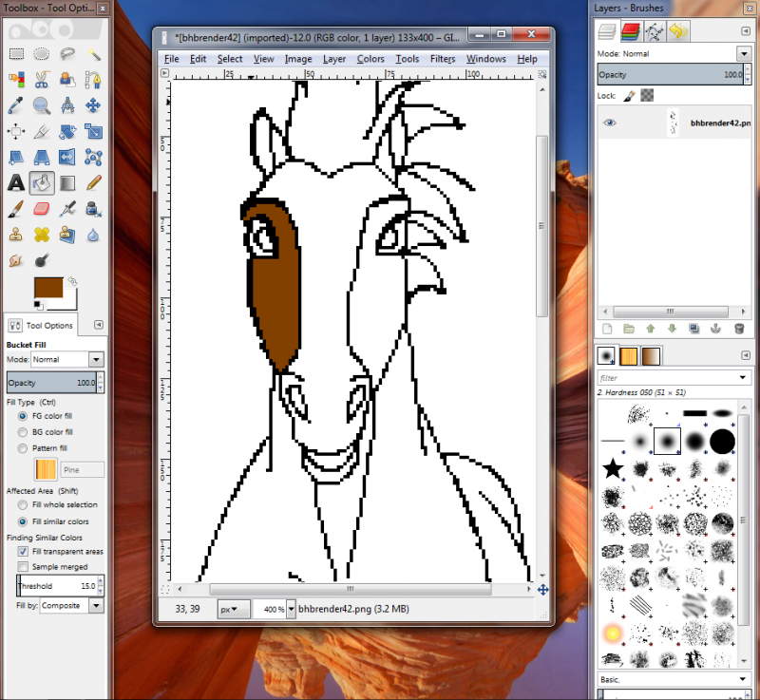This screenshot has height=700, width=760.
Task: Create a new layer button
Action: [607, 329]
